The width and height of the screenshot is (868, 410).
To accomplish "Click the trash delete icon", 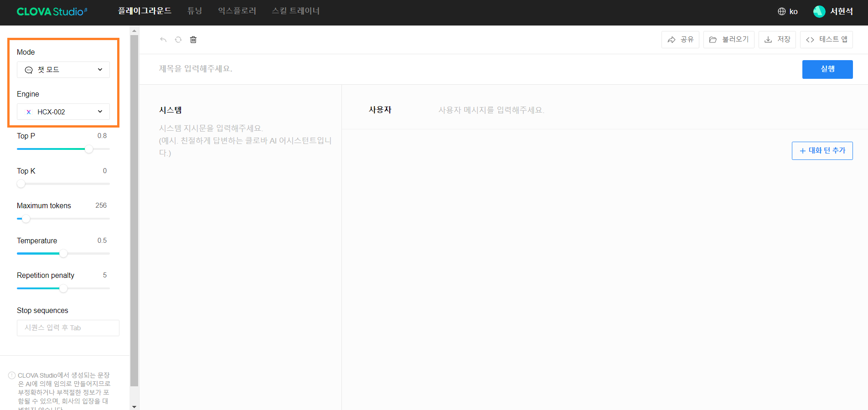I will click(x=193, y=40).
